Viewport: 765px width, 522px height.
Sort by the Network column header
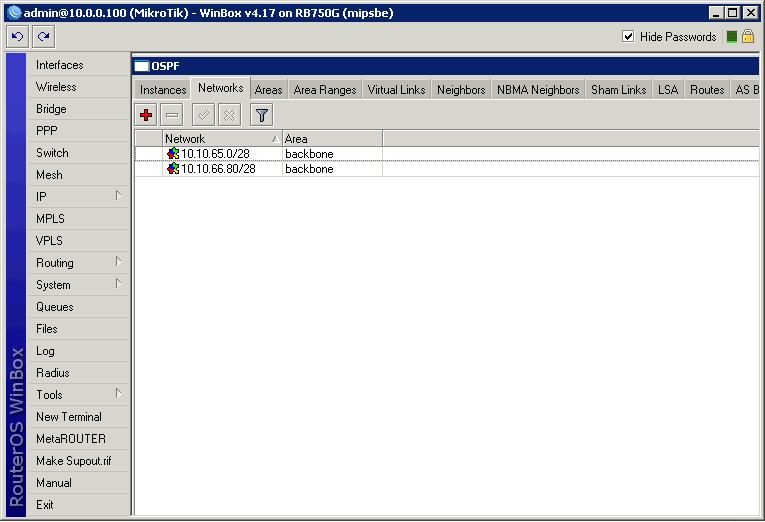[x=222, y=139]
